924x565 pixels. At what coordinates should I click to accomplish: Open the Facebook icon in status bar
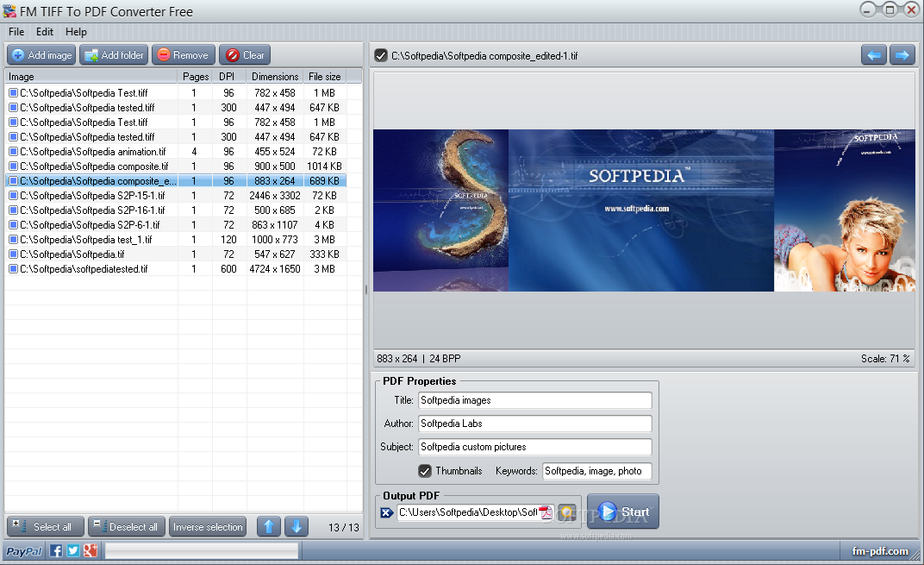coord(56,551)
